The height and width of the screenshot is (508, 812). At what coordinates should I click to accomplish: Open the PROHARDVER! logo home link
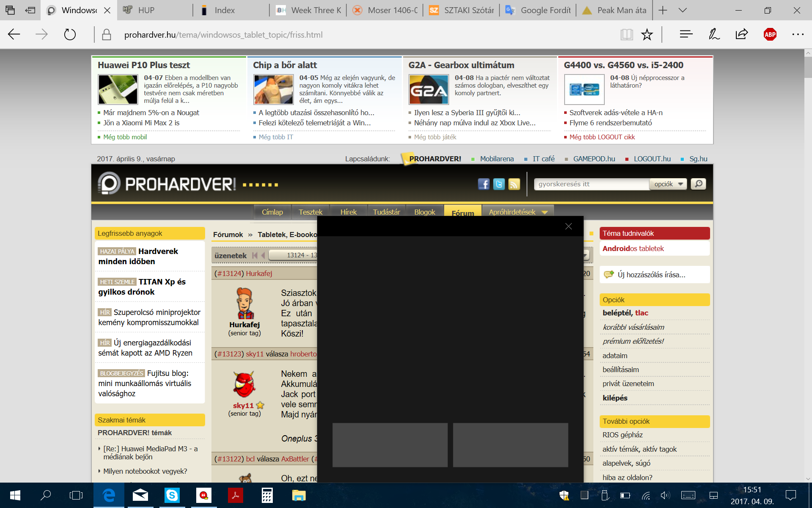[x=167, y=184]
